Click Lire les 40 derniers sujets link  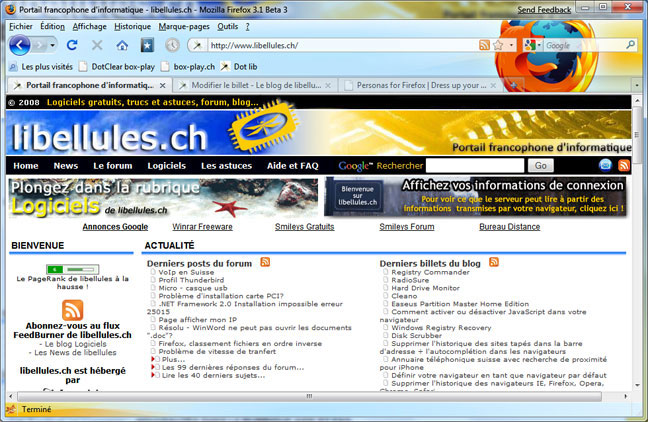[213, 375]
